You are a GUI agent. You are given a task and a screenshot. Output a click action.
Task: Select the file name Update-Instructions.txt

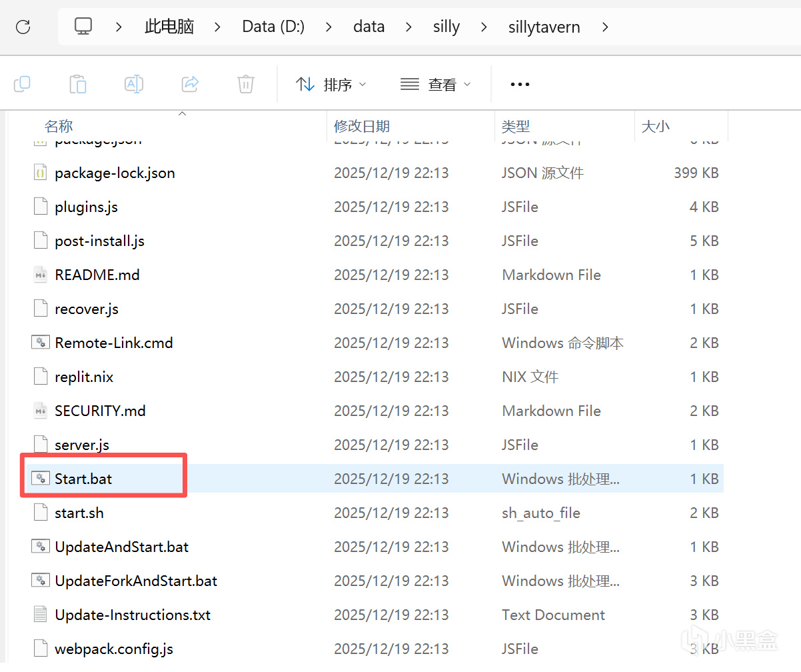click(x=133, y=615)
